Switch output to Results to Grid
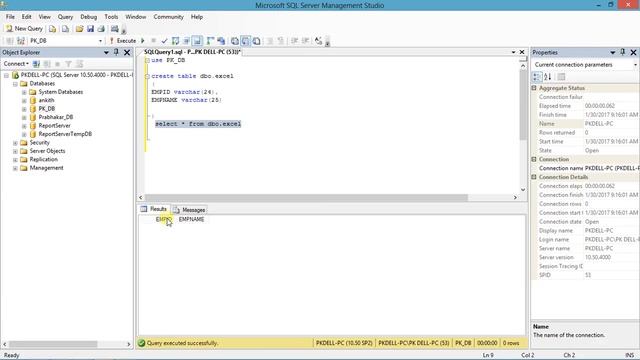This screenshot has width=640, height=360. coord(245,41)
